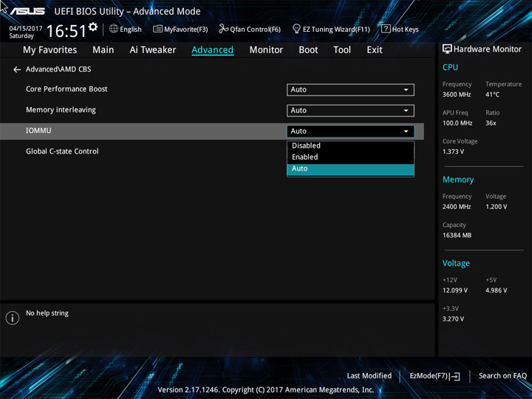The height and width of the screenshot is (399, 532).
Task: Open the My Favorites tab
Action: (50, 50)
